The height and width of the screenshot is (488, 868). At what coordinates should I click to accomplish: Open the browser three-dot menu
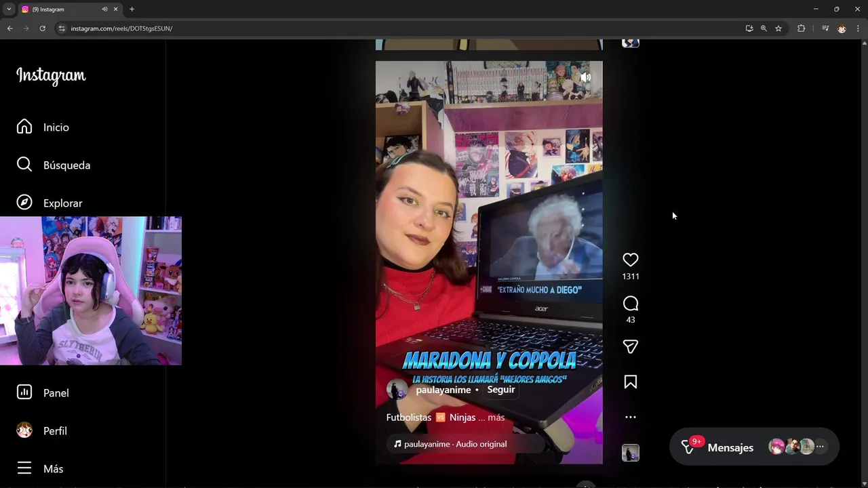point(859,28)
